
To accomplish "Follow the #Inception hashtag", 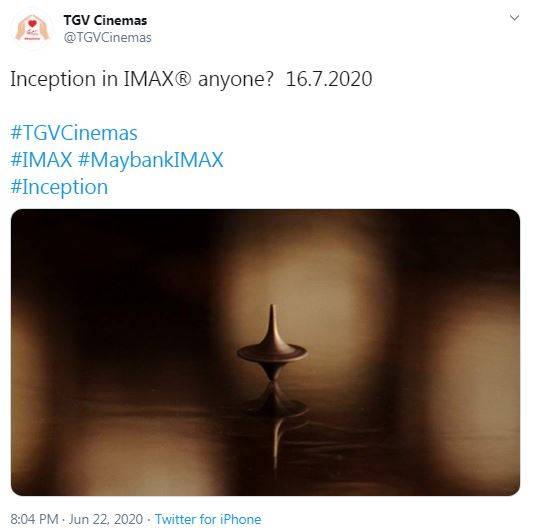I will click(59, 187).
